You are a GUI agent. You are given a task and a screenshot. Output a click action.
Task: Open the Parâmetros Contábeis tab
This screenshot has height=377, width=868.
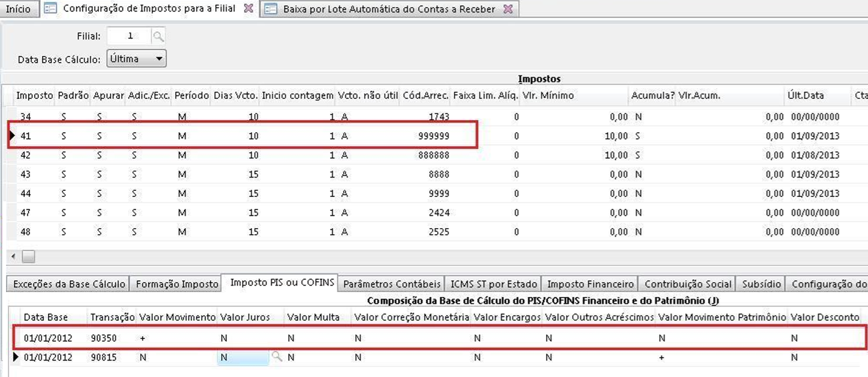click(391, 284)
